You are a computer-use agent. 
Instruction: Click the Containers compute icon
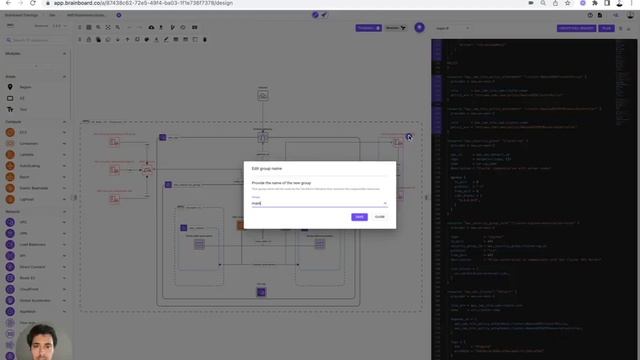point(10,143)
